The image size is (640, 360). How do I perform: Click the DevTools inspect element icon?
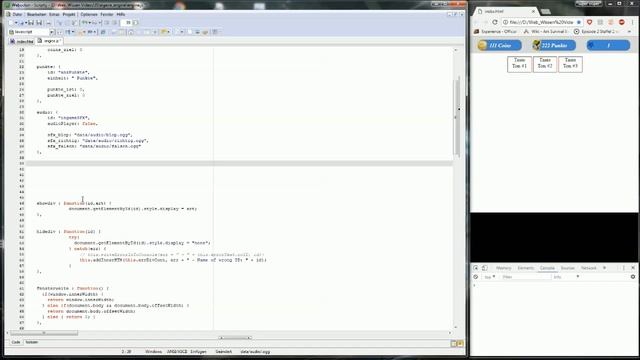[476, 268]
